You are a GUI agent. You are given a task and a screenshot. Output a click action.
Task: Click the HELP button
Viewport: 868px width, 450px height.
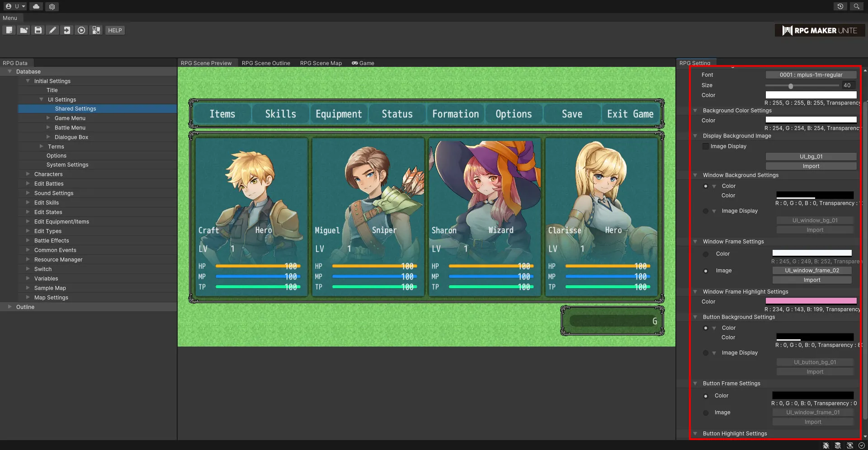(115, 30)
